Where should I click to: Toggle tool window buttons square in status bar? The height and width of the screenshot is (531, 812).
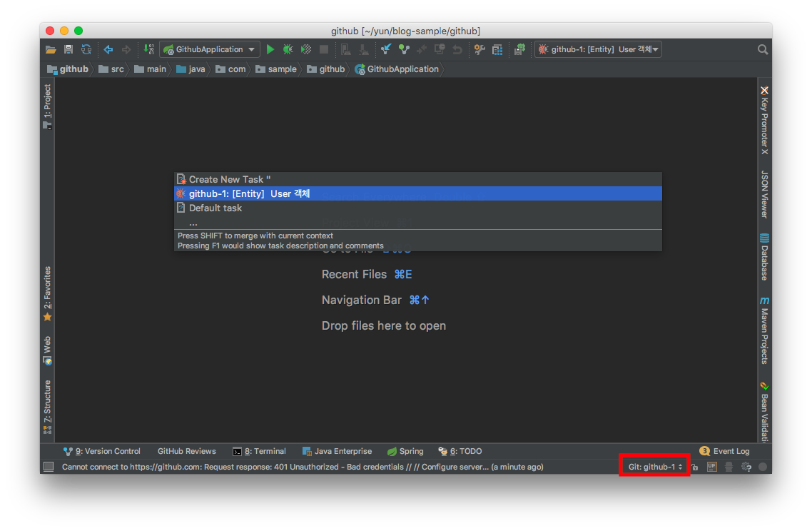49,467
